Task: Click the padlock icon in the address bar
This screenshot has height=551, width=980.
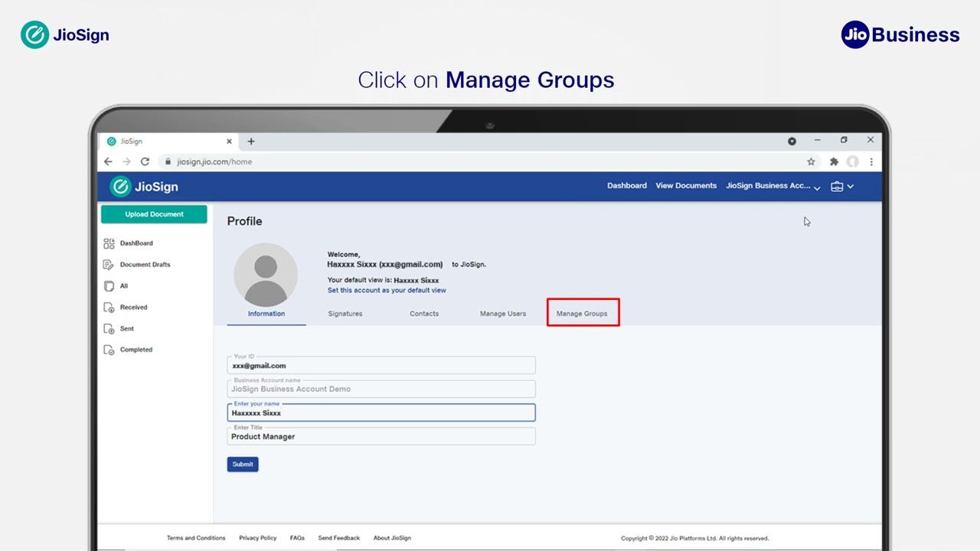Action: [168, 161]
